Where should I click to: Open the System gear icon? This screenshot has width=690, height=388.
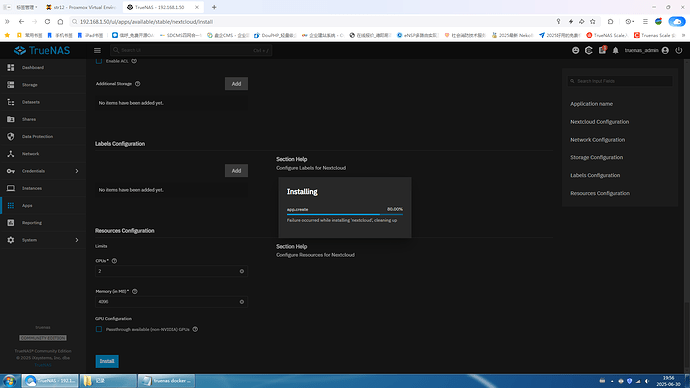[x=11, y=240]
